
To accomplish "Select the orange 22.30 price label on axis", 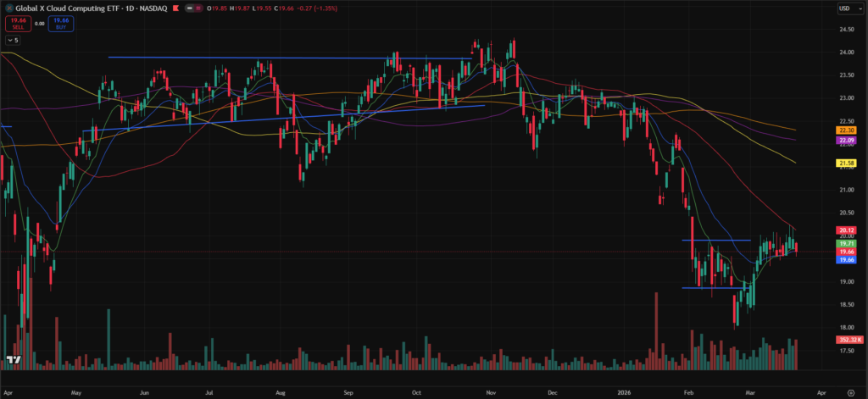I will [x=847, y=130].
